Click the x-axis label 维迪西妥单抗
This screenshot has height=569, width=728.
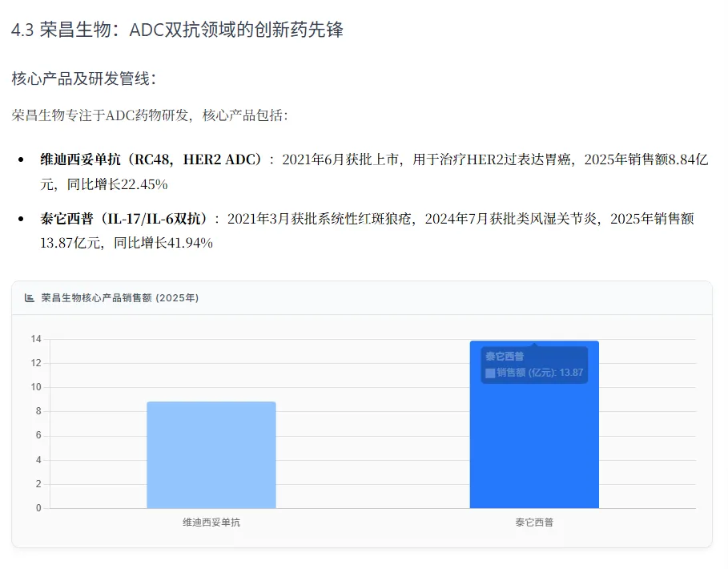211,523
